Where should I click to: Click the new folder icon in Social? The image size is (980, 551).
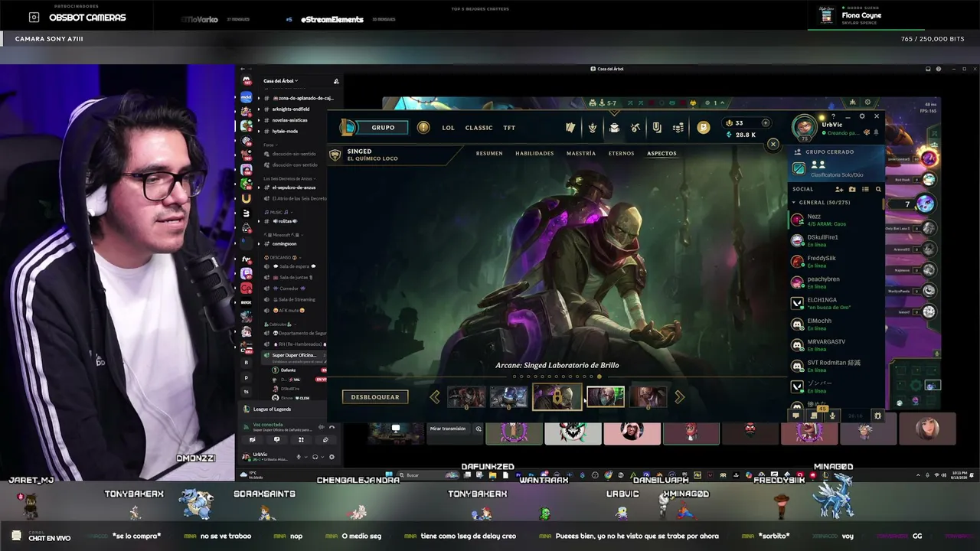pos(852,189)
